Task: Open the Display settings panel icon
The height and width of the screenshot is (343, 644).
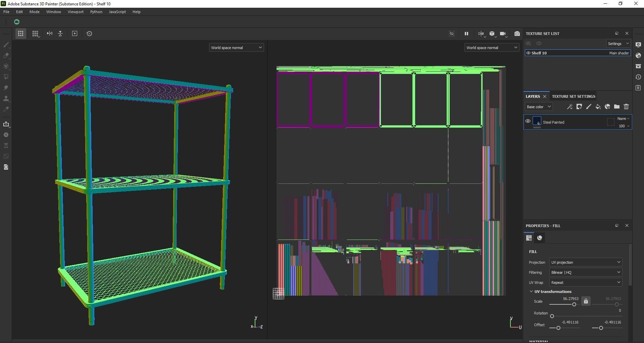Action: (x=638, y=45)
